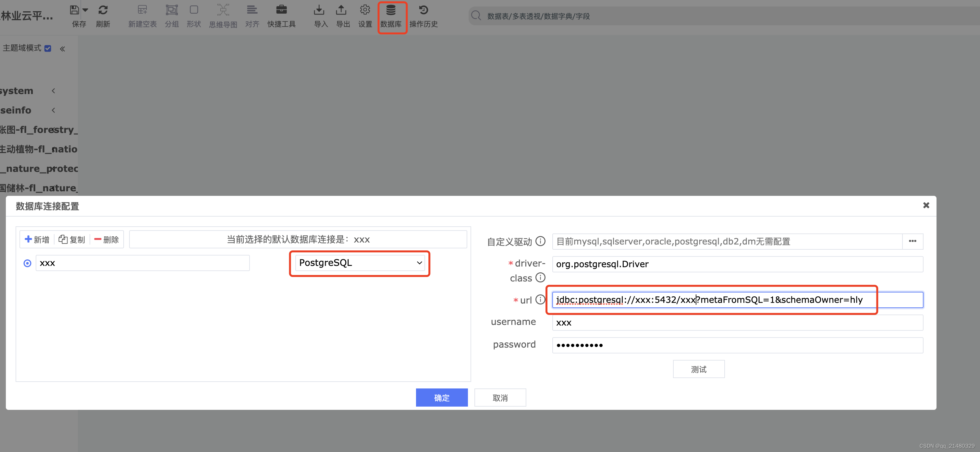Click the 复制 (copy) connection button
The image size is (980, 452).
(x=72, y=240)
